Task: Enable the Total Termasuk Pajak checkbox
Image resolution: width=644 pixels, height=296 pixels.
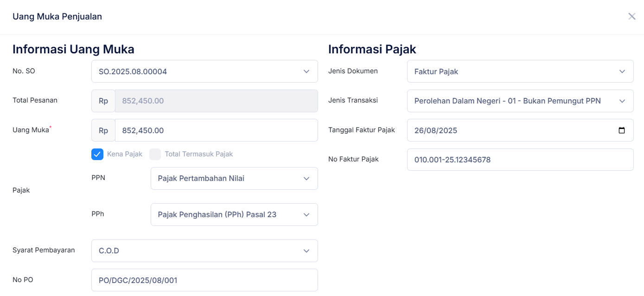Action: pyautogui.click(x=155, y=154)
